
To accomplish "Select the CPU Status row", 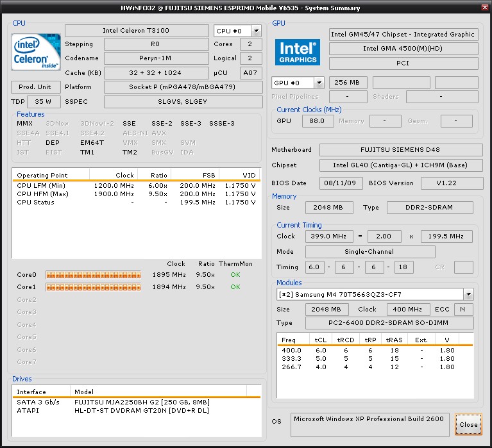I will 136,203.
